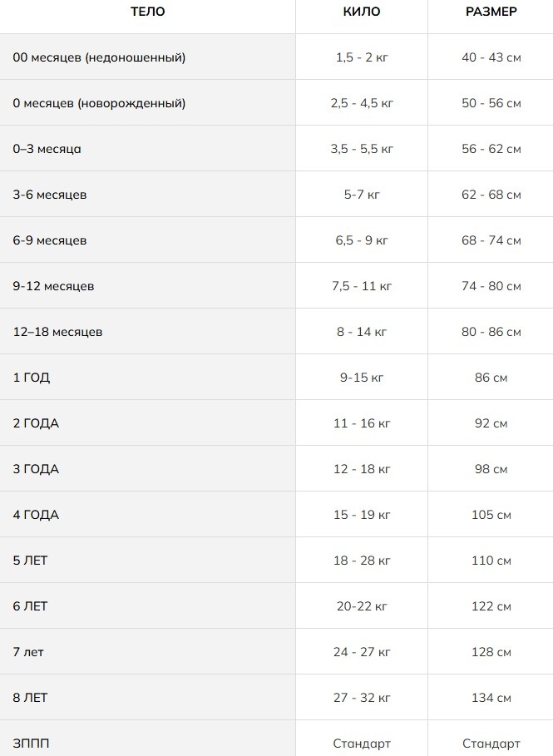Select the 11 - 16 кг weight cell
This screenshot has width=553, height=756.
pyautogui.click(x=362, y=423)
